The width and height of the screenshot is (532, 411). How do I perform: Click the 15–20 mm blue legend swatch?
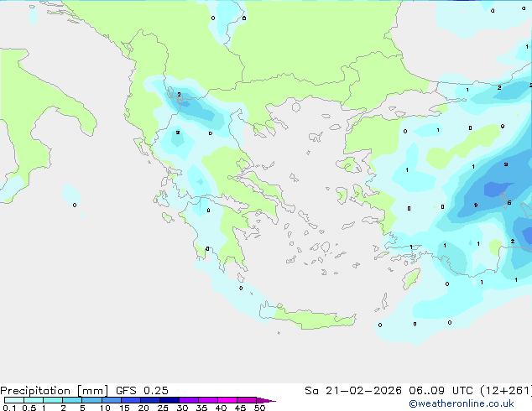131,400
